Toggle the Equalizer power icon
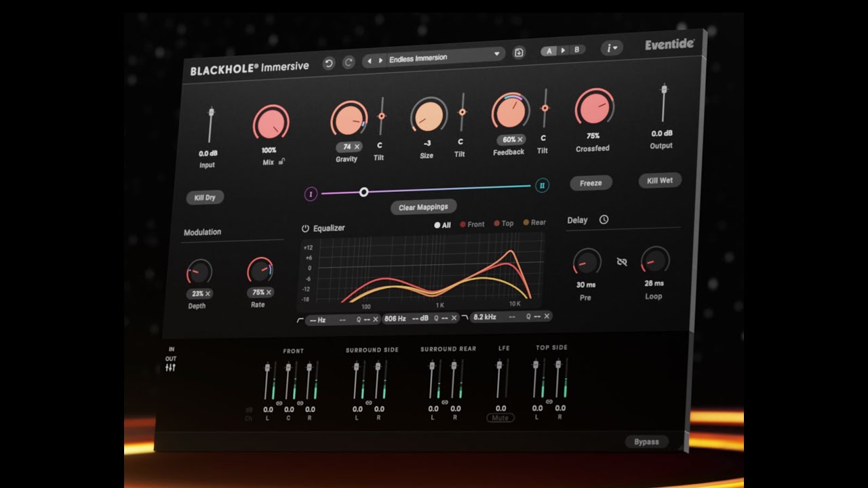 coord(305,229)
